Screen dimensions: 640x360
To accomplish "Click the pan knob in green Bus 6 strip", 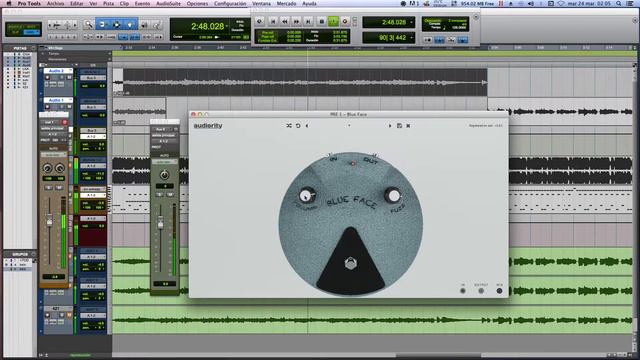I will tap(164, 175).
